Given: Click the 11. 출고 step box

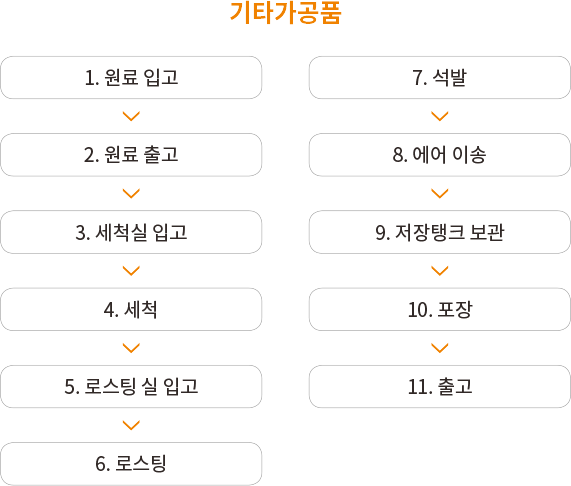Looking at the screenshot, I should point(440,387).
